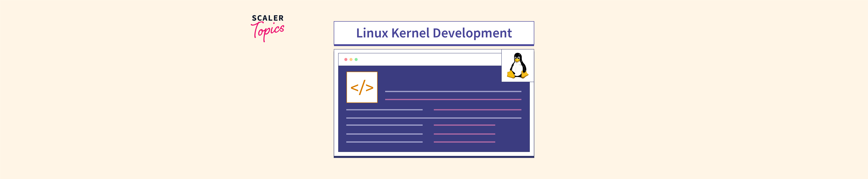
Task: Click the yellow window dot
Action: [x=351, y=59]
